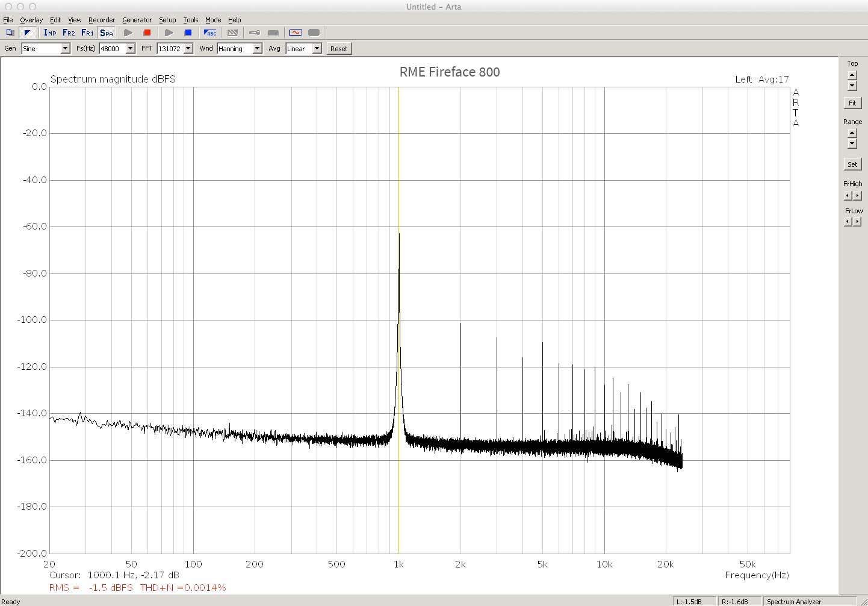Click the Reset averaging button
This screenshot has height=606, width=868.
[x=339, y=49]
